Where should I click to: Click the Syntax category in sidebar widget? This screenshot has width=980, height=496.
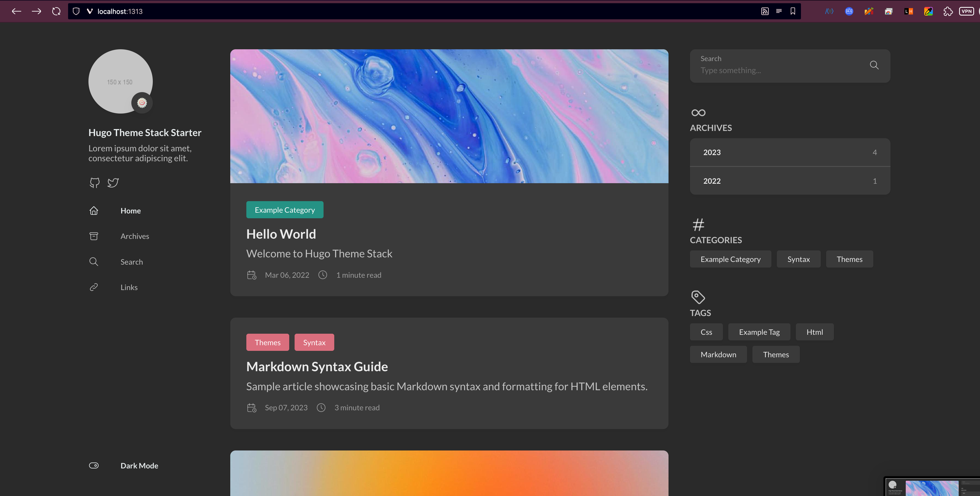point(798,259)
